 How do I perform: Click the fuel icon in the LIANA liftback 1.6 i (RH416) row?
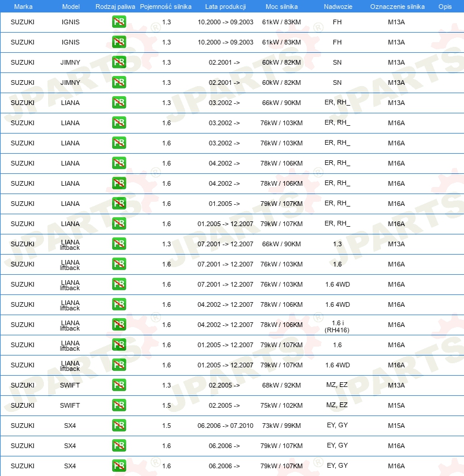[x=119, y=325]
